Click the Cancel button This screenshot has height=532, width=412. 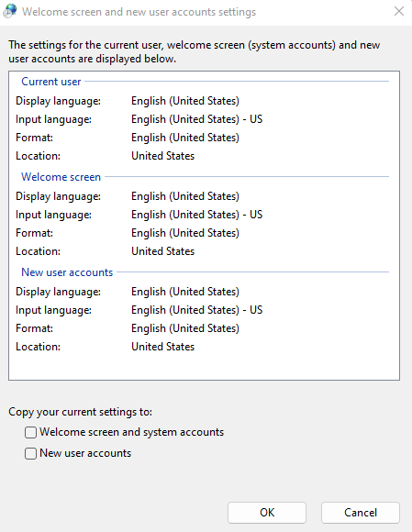pos(361,513)
